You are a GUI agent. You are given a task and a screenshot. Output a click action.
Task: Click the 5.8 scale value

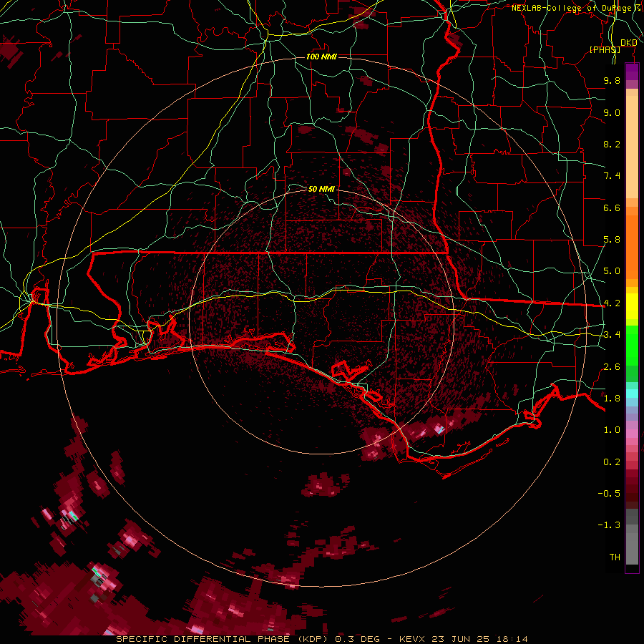(x=612, y=240)
